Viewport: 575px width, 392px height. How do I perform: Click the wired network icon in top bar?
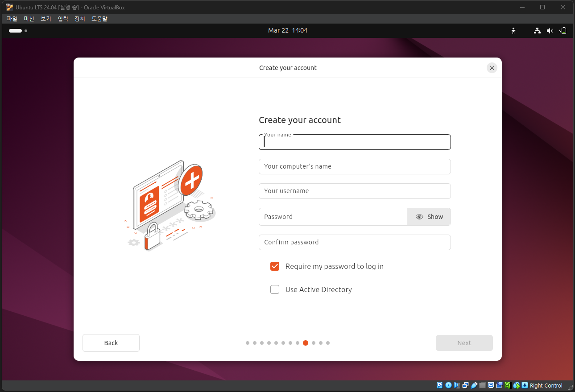[538, 31]
